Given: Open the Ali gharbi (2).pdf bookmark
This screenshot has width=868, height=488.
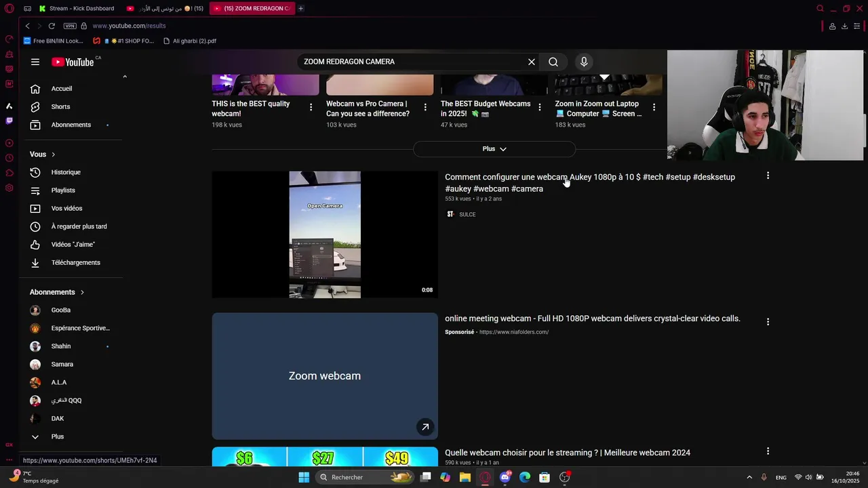Looking at the screenshot, I should pos(190,41).
